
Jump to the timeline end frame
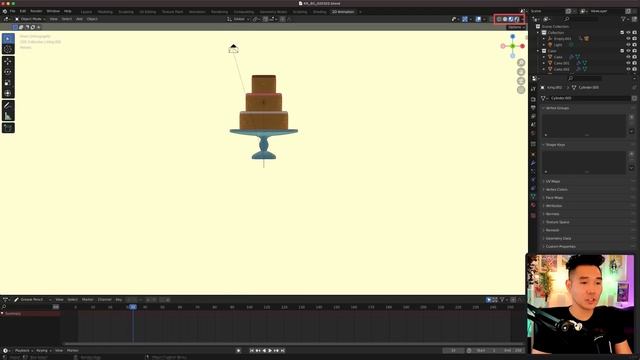[x=282, y=351]
